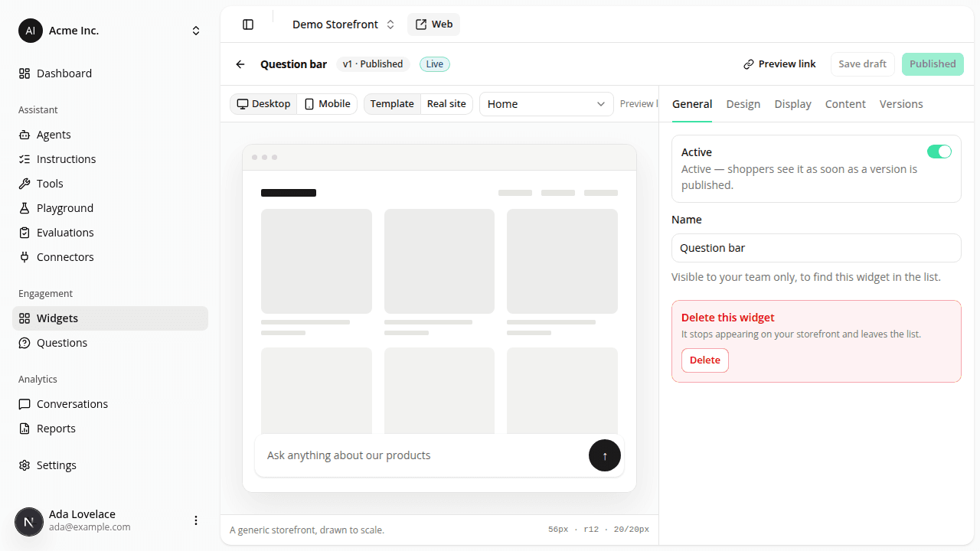The width and height of the screenshot is (980, 551).
Task: Click the Published status button
Action: pyautogui.click(x=933, y=64)
